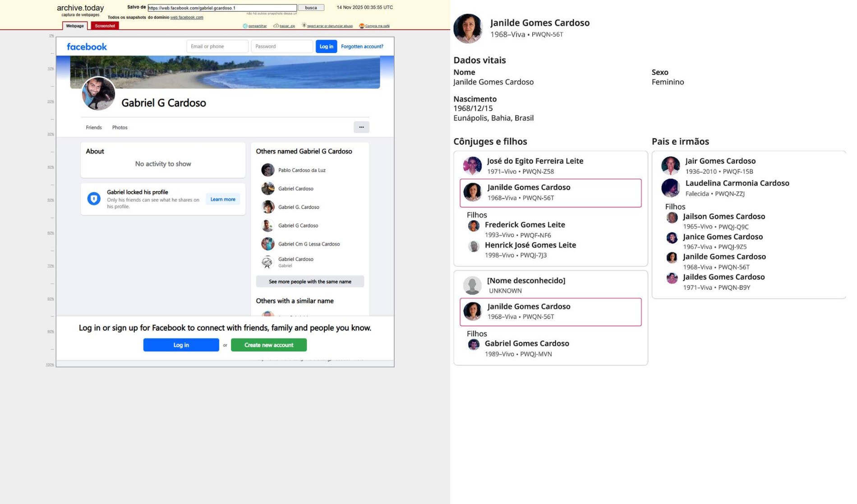
Task: Open the Photos tab on profile
Action: click(120, 128)
